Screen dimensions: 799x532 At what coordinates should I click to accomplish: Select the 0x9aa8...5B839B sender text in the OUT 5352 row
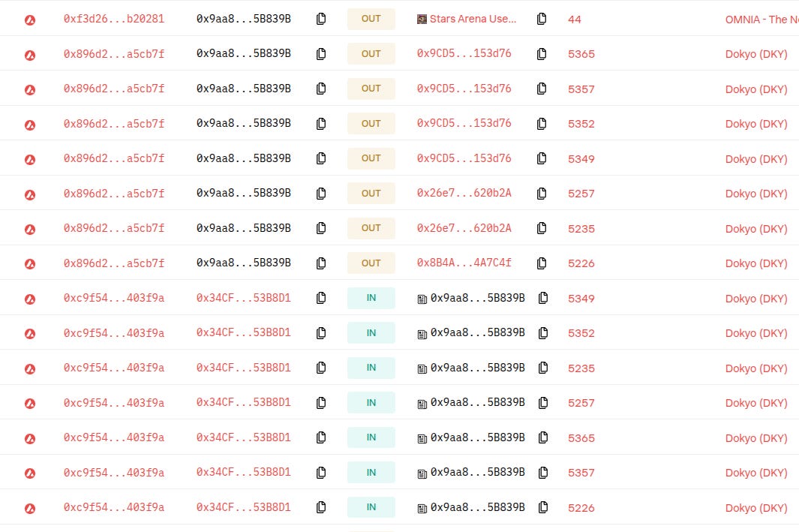(x=244, y=123)
